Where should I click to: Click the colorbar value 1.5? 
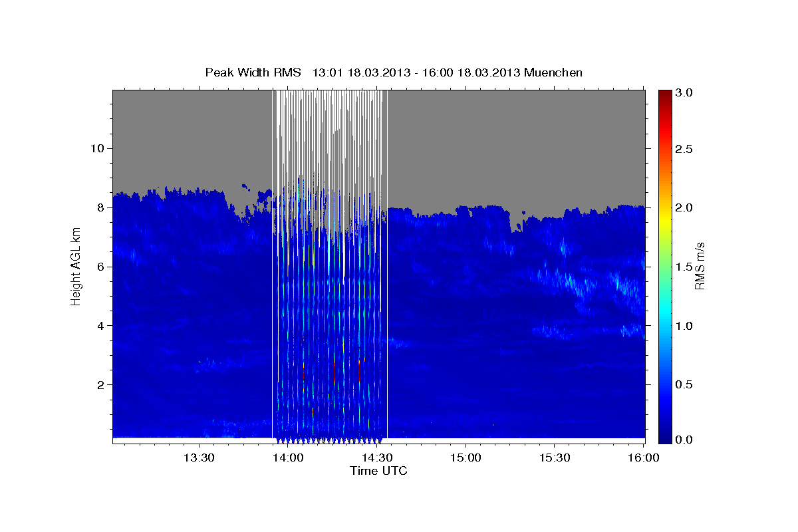pos(684,267)
